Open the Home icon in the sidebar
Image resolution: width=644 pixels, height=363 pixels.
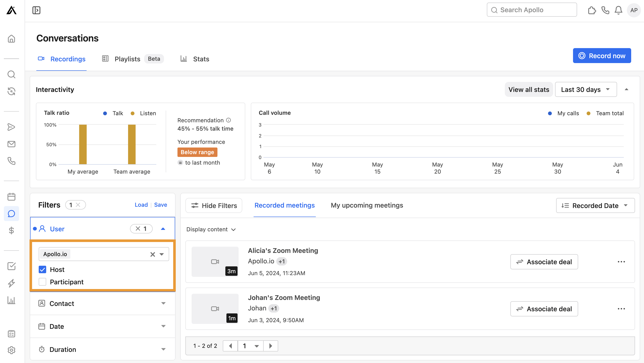(x=12, y=39)
